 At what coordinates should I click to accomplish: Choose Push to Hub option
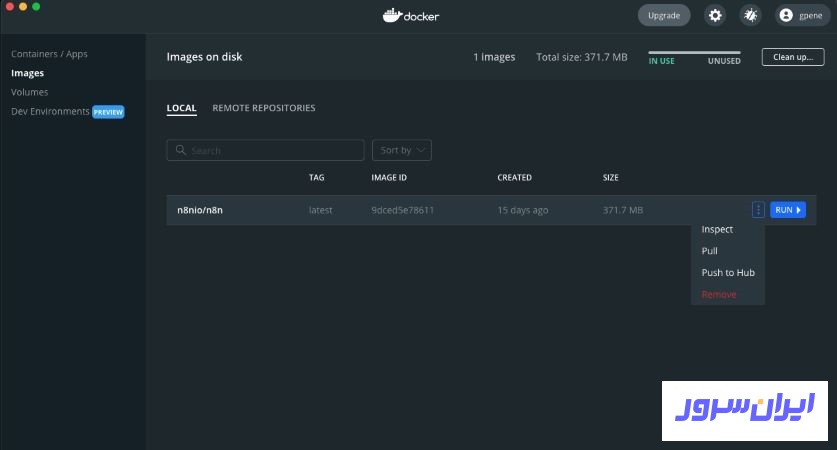(728, 273)
